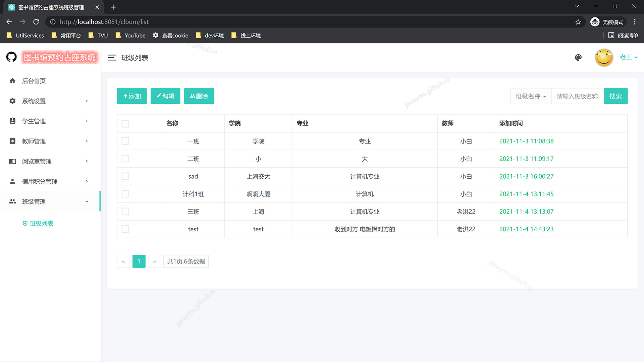Click the 请输入班级名称 input field
Viewport: 644px width, 362px height.
coord(578,97)
